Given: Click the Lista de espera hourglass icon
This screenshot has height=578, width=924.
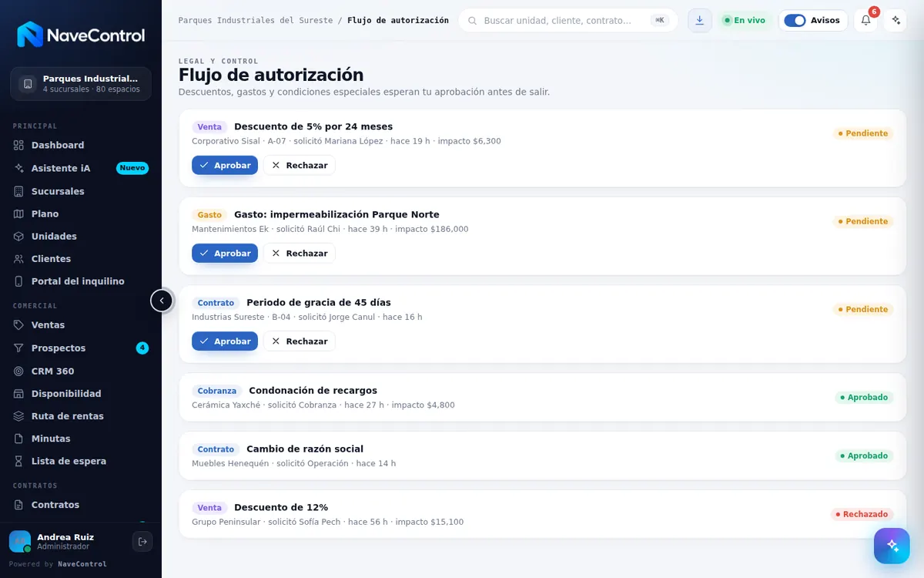Looking at the screenshot, I should tap(19, 461).
